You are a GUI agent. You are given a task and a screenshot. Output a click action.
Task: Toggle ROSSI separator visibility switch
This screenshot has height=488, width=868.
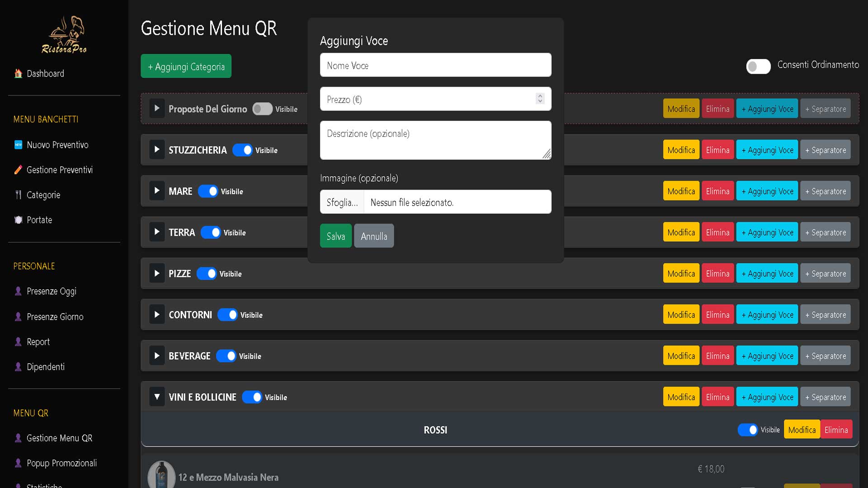(x=748, y=430)
